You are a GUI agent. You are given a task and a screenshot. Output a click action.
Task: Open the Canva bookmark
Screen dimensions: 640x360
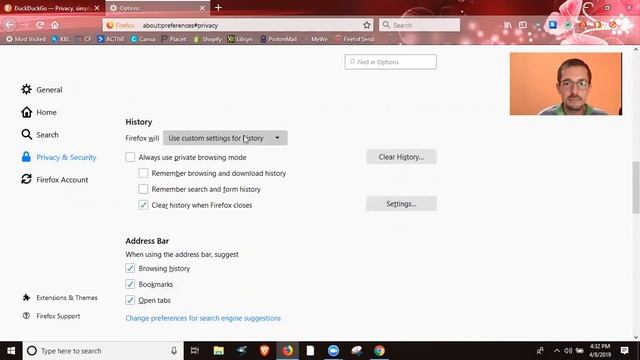click(143, 39)
